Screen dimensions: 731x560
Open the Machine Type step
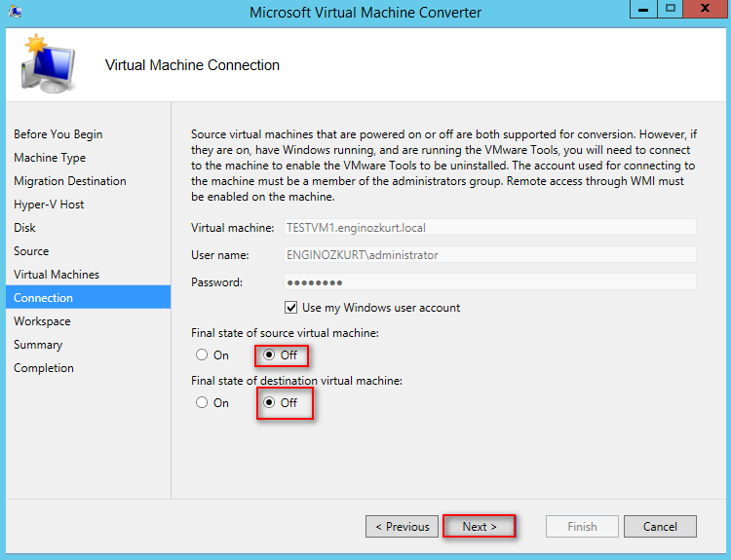[50, 158]
